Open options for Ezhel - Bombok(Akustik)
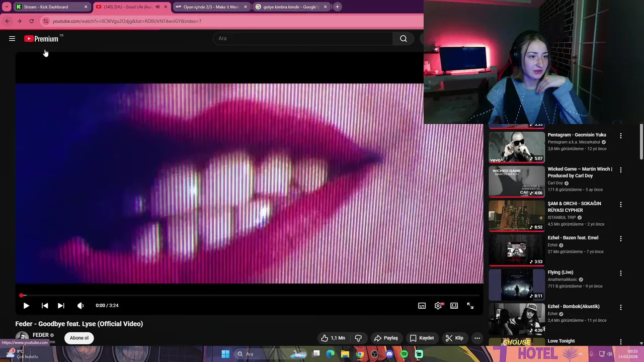 [620, 307]
